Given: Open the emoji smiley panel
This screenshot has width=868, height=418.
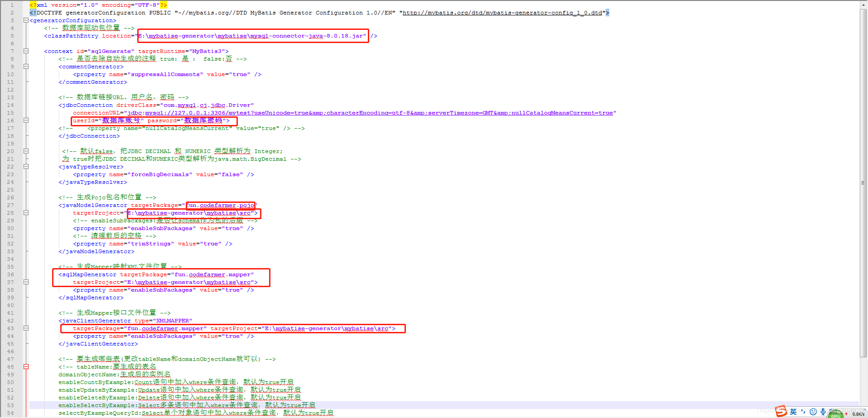Looking at the screenshot, I should (813, 412).
